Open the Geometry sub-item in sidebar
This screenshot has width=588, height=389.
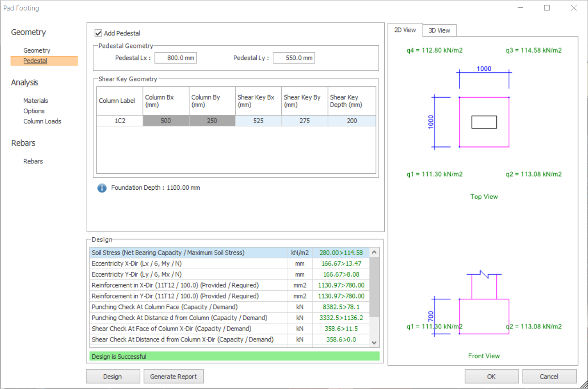coord(37,51)
